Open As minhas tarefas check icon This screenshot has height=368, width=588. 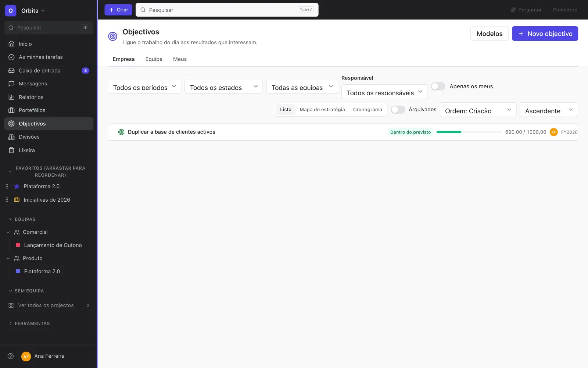[11, 57]
